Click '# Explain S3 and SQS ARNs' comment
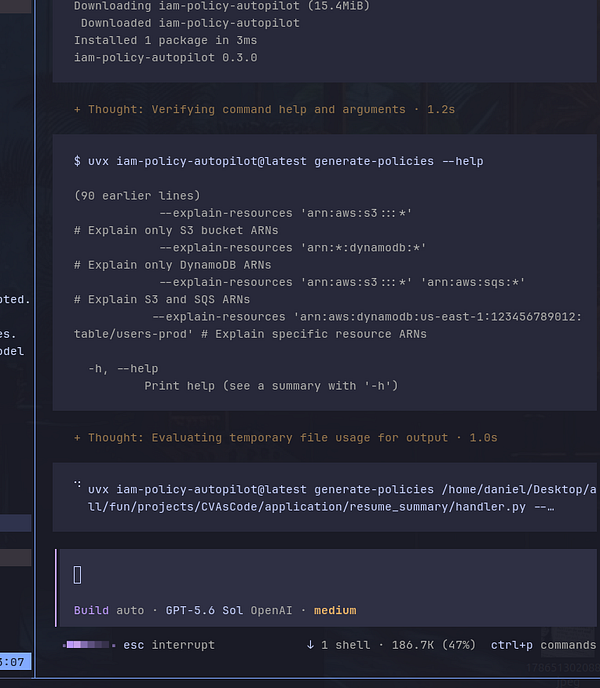This screenshot has width=600, height=688. pos(162,299)
